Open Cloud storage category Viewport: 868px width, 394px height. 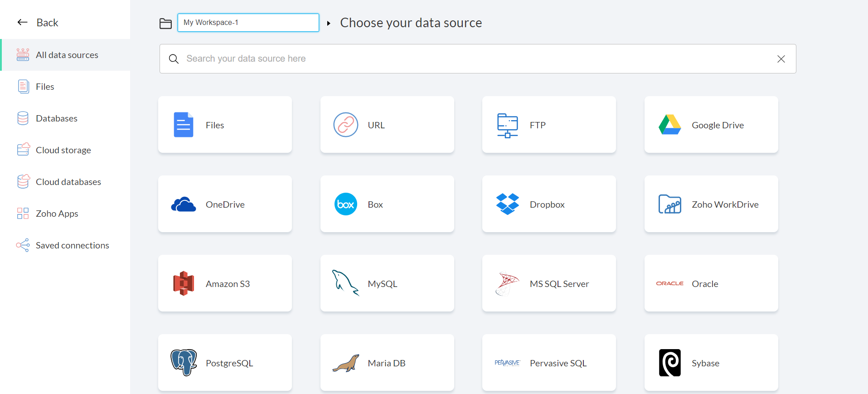(65, 150)
